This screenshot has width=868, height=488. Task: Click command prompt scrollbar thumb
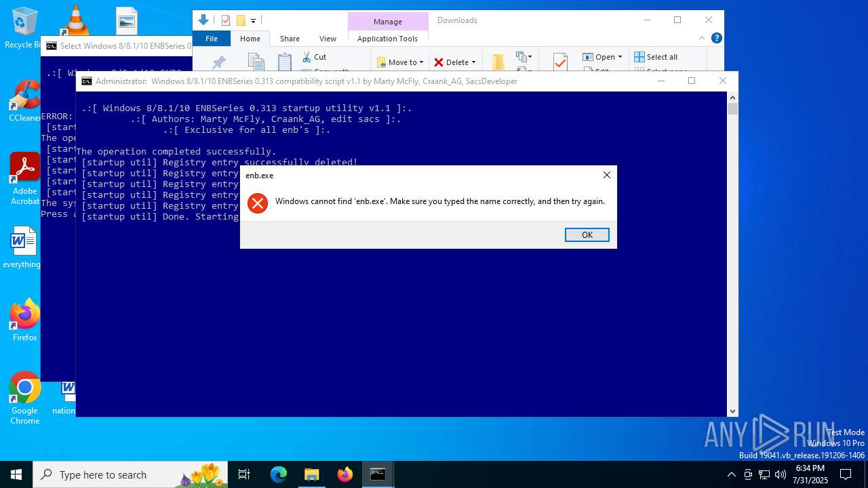point(732,108)
